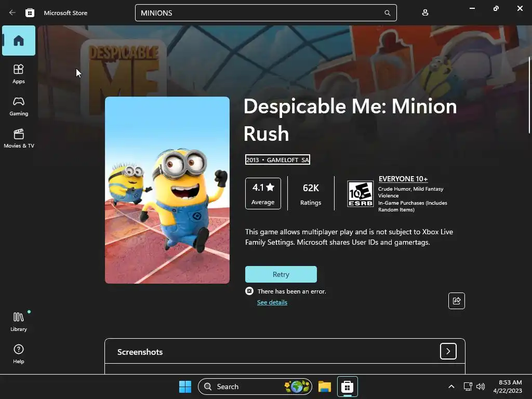The image size is (532, 399).
Task: Open the clock showing 8:53 AM
Action: point(508,387)
